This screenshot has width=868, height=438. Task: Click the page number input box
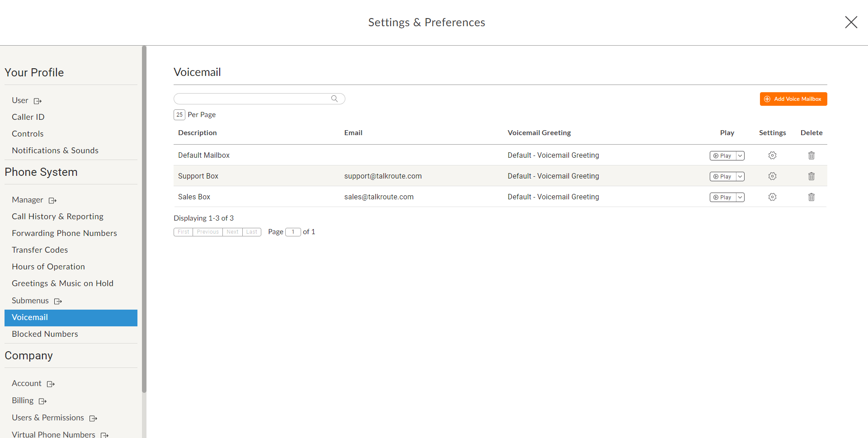[293, 232]
